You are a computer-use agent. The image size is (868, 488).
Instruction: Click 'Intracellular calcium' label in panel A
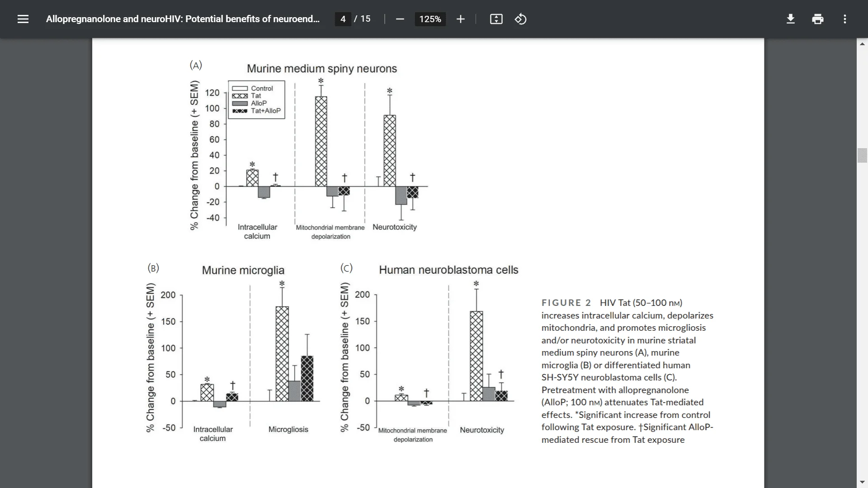click(257, 231)
